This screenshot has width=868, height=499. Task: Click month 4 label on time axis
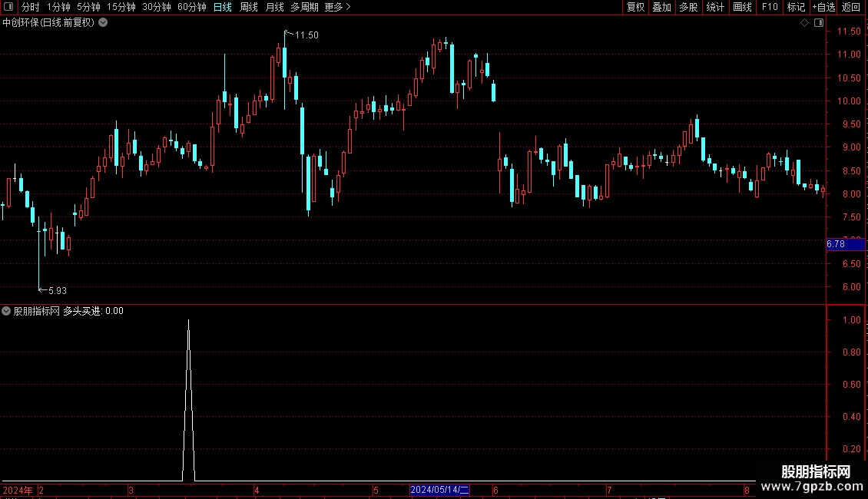tap(257, 490)
